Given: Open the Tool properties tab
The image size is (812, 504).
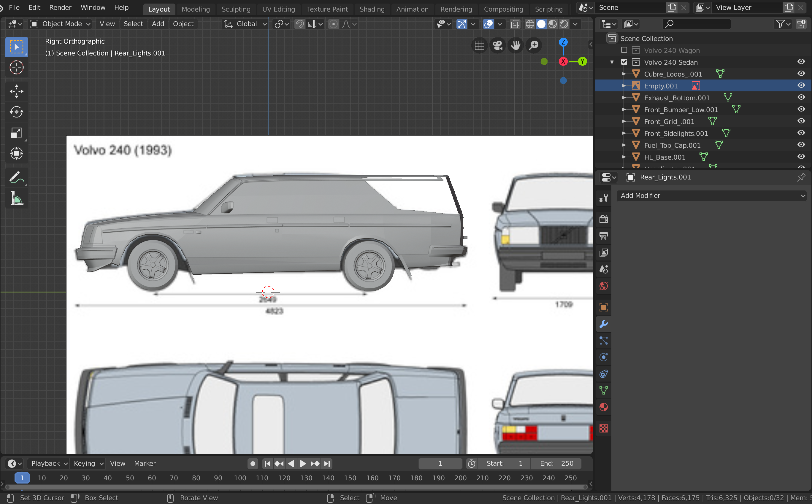Looking at the screenshot, I should [x=604, y=198].
